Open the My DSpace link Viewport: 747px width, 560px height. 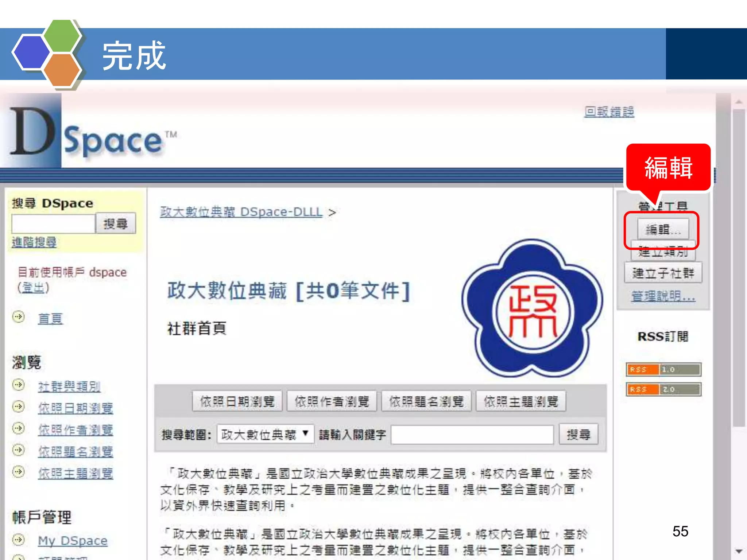(73, 541)
